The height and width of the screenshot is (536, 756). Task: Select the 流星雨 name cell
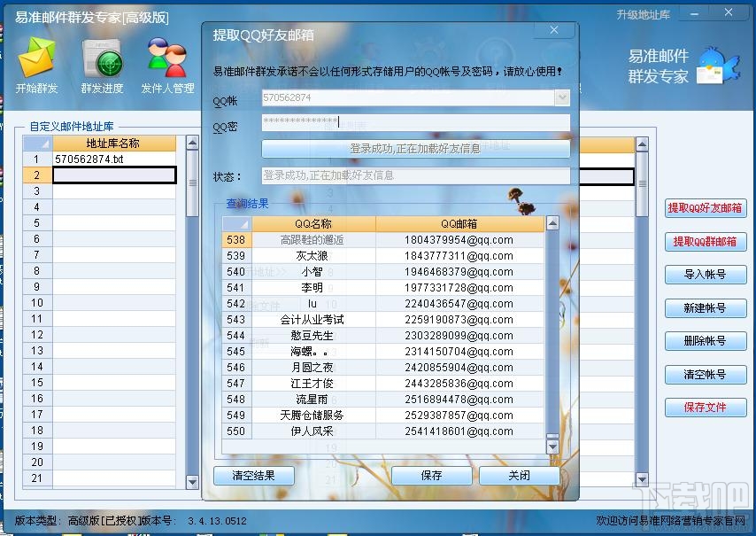pyautogui.click(x=313, y=399)
